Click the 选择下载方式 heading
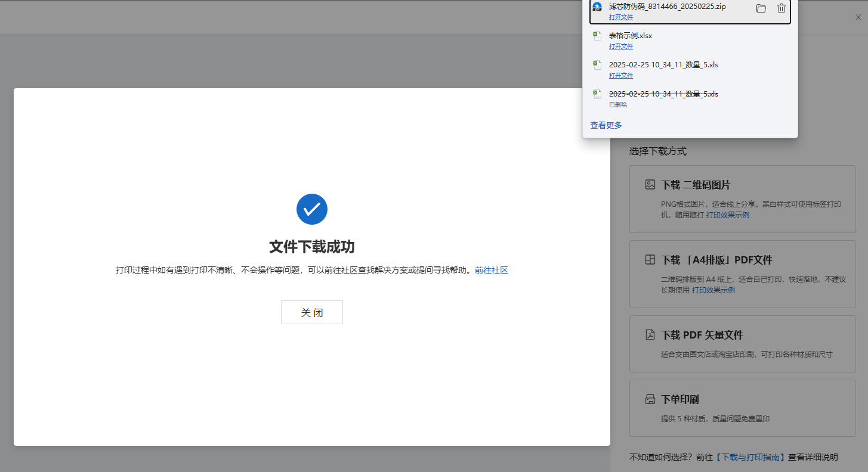The height and width of the screenshot is (472, 868). click(658, 151)
